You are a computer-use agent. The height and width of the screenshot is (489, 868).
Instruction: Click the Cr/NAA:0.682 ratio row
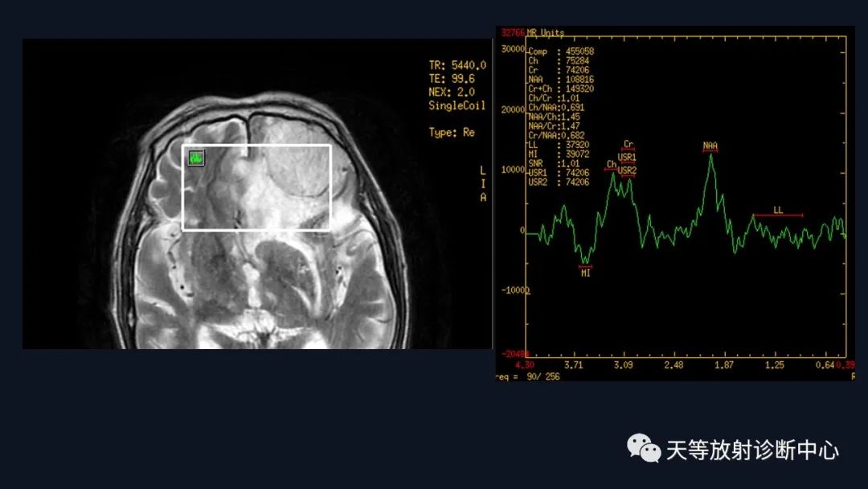point(556,136)
